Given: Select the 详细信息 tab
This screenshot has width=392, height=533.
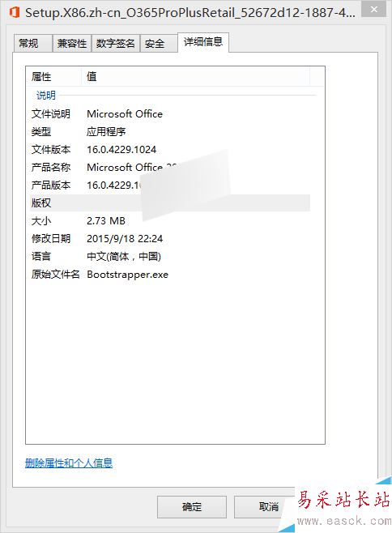Looking at the screenshot, I should tap(203, 42).
